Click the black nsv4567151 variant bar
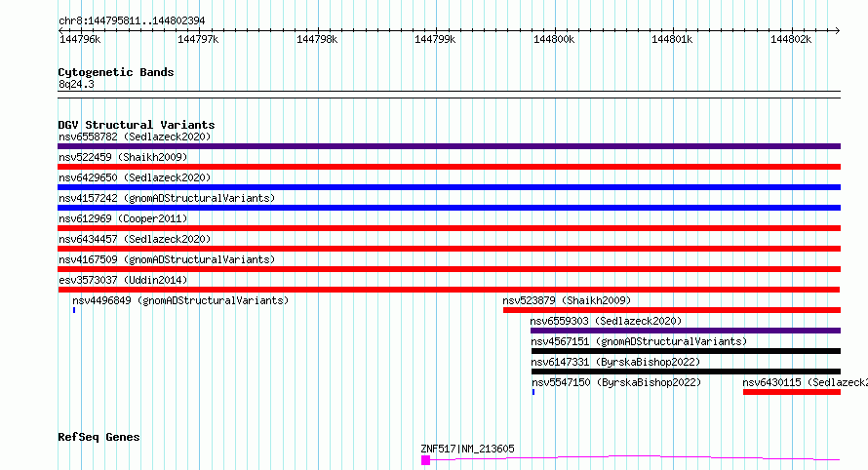 [x=686, y=351]
